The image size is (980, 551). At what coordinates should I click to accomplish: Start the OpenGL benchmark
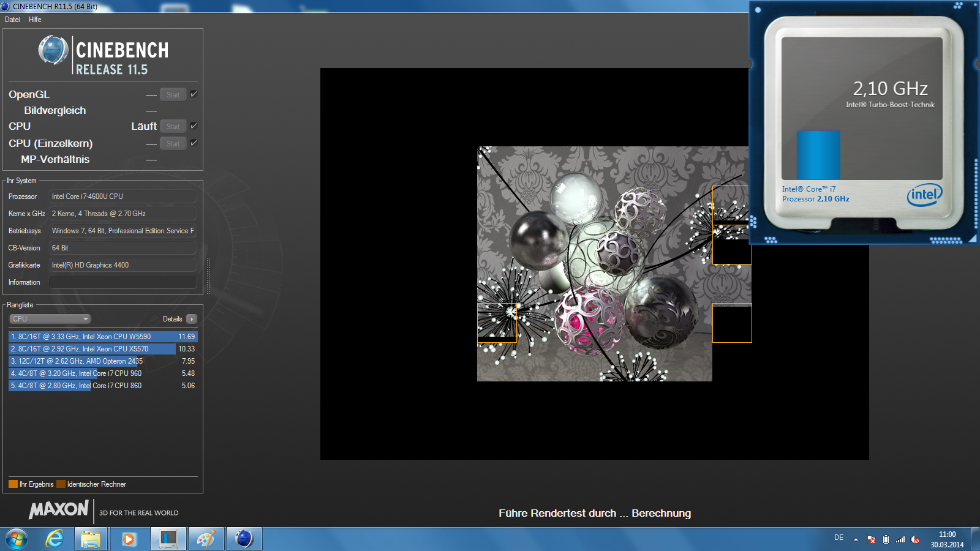tap(173, 95)
